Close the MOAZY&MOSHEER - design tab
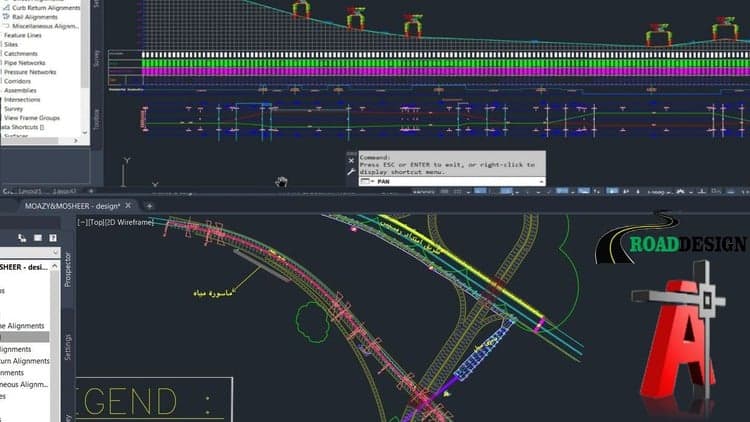 point(128,206)
